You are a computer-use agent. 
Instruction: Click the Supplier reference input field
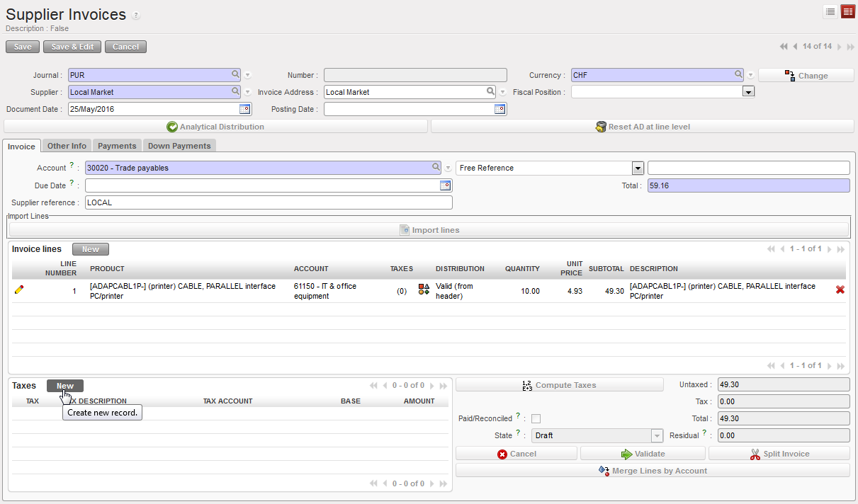[x=268, y=202]
